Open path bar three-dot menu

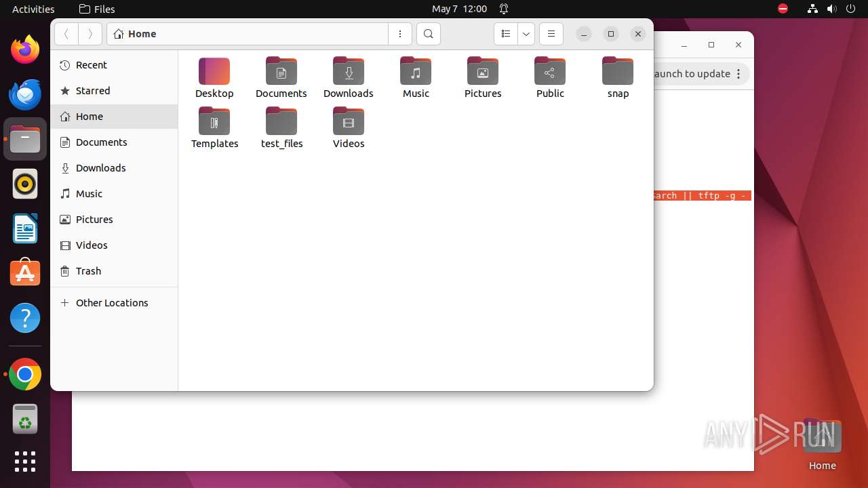pyautogui.click(x=400, y=34)
